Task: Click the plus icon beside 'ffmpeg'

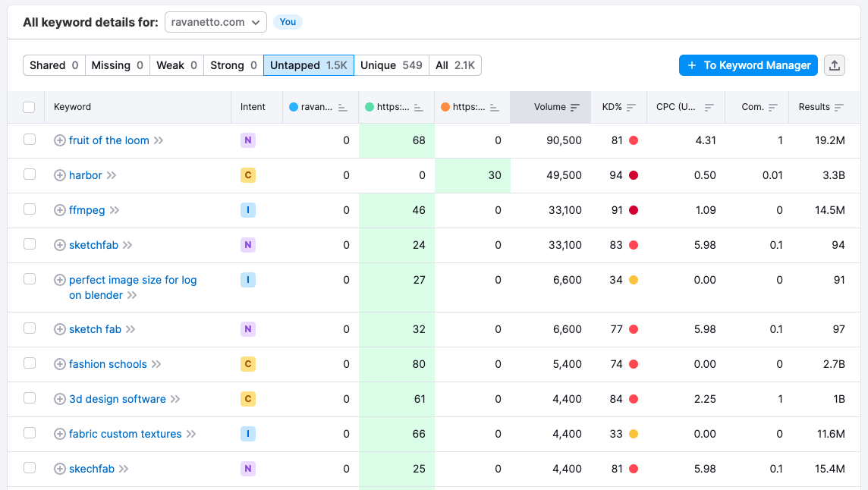Action: pos(60,210)
